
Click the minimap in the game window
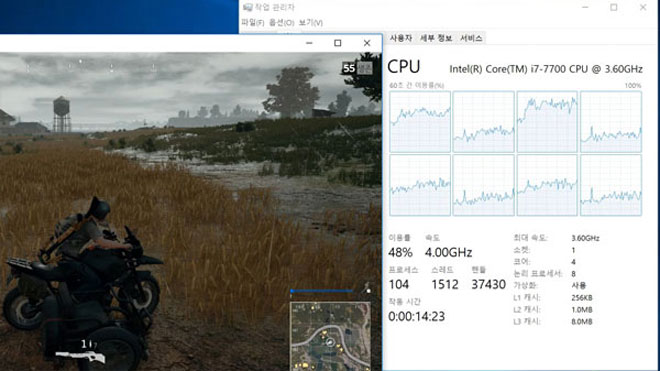[x=330, y=336]
